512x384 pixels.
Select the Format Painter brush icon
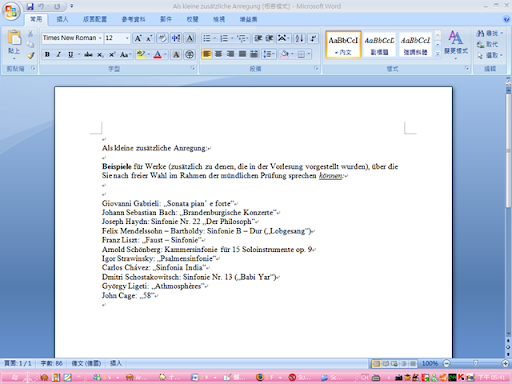31,55
